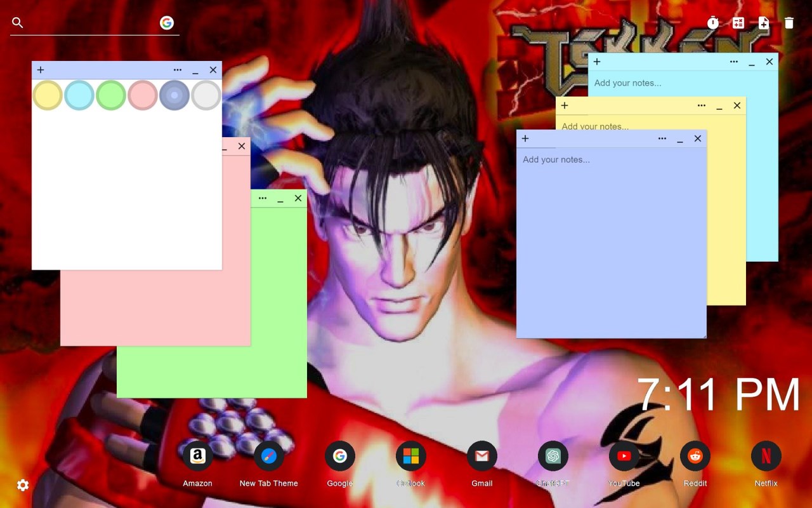Viewport: 812px width, 508px height.
Task: Click the 7:11 PM clock
Action: tap(718, 394)
